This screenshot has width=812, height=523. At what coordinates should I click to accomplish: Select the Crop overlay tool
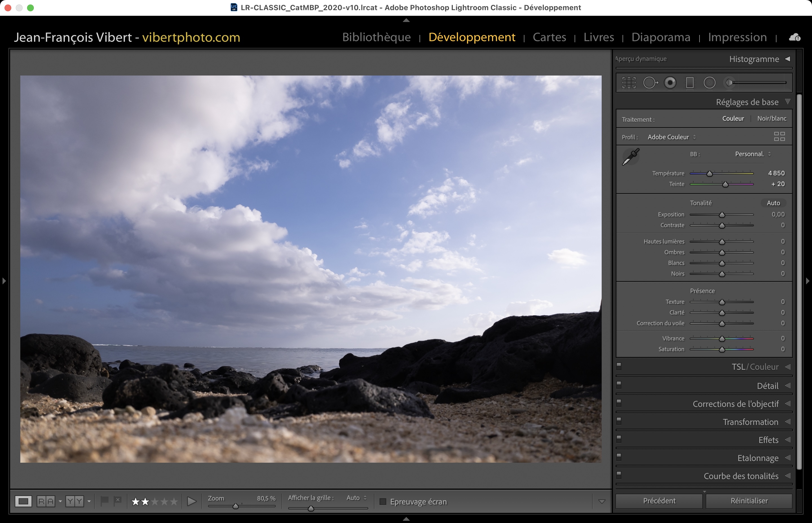629,83
